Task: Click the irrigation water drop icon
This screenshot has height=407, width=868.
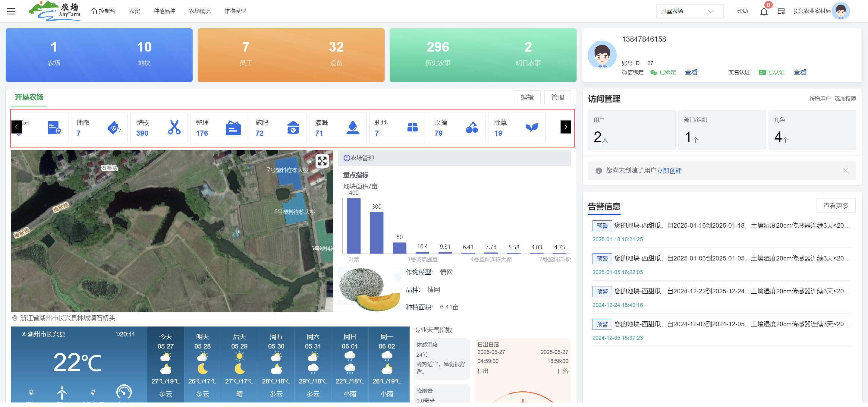Action: point(353,127)
